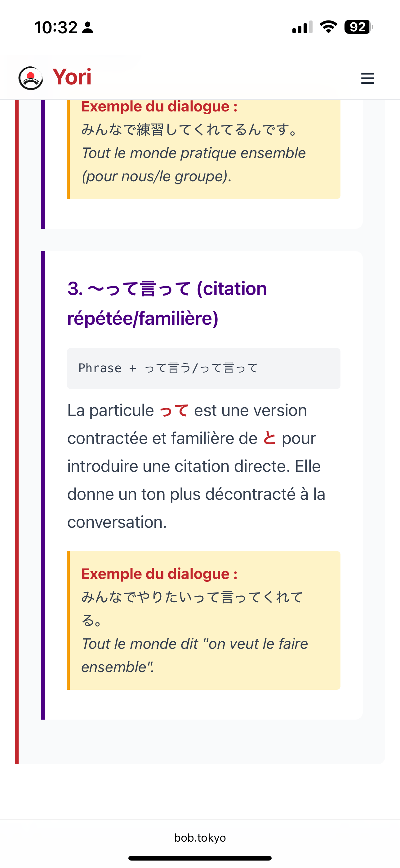Tap the home indicator bar

click(200, 858)
